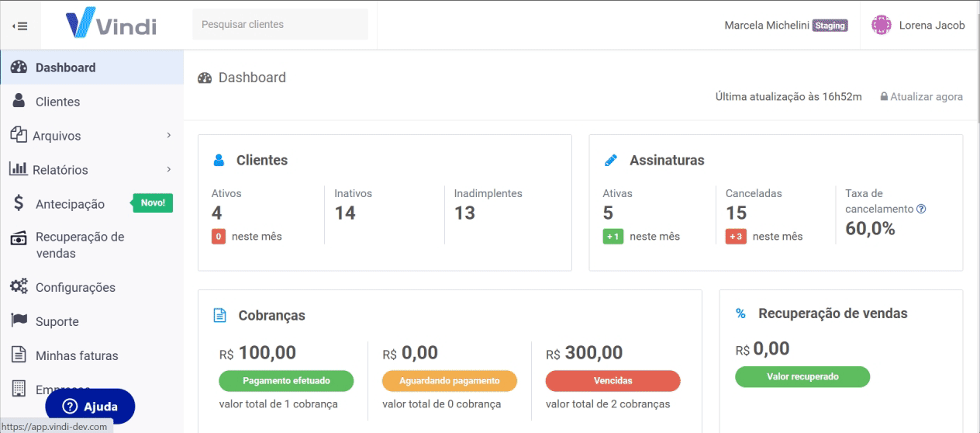980x433 pixels.
Task: Click the green Pagamento efetuado badge
Action: [x=286, y=381]
